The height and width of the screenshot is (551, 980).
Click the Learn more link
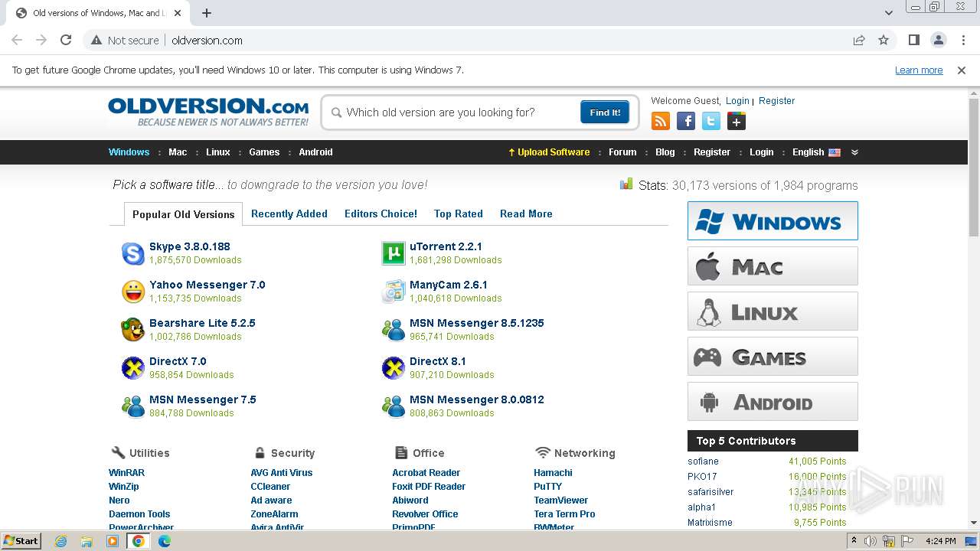click(919, 70)
